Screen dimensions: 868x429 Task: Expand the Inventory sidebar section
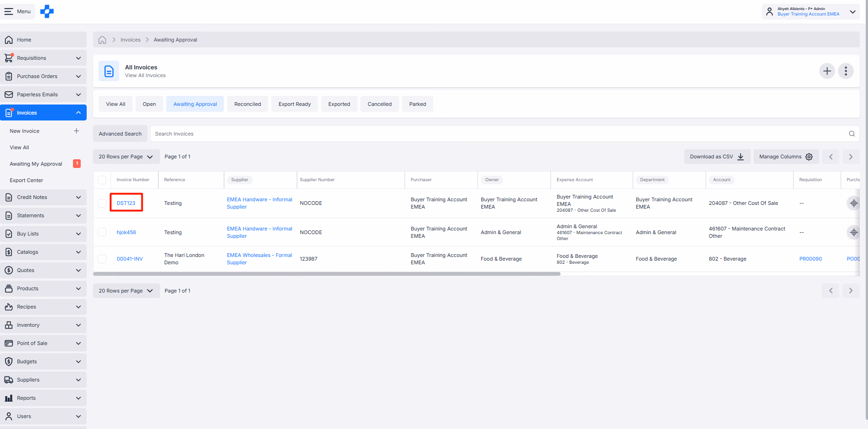(78, 325)
